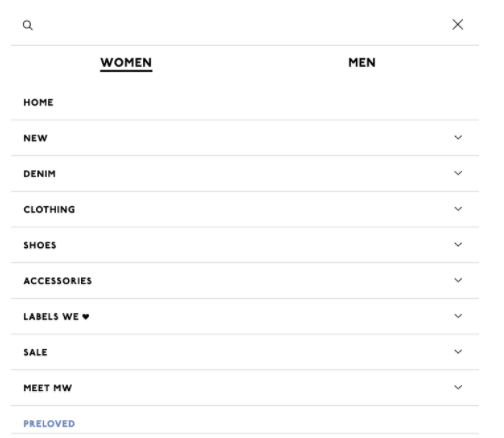The image size is (504, 438).
Task: Expand the CLOTHING category chevron
Action: (458, 209)
